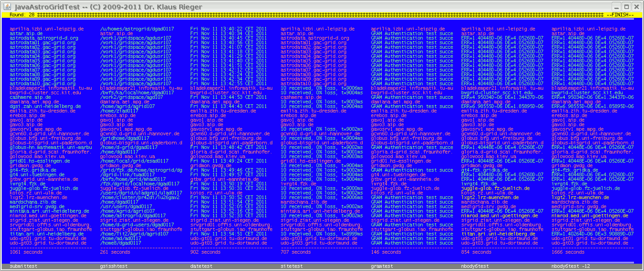644x271 pixels.
Task: Select the gsisshtest column label
Action: coord(114,266)
